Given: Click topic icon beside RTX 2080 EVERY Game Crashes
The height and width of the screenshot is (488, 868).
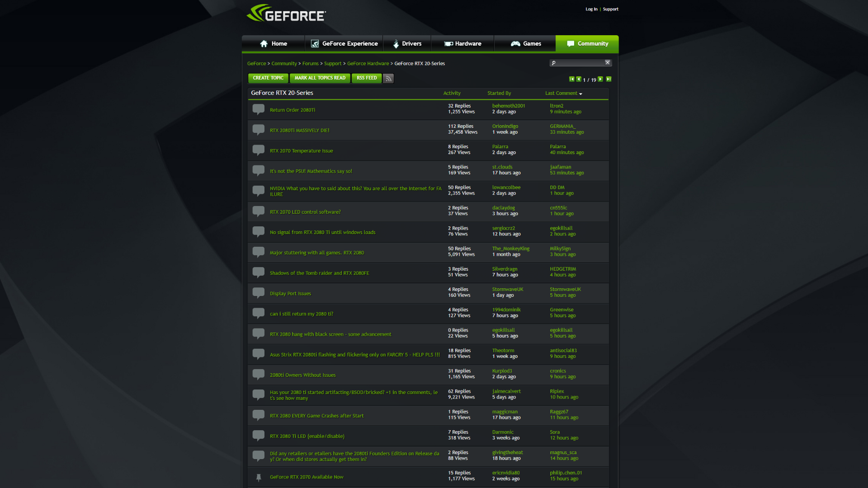Looking at the screenshot, I should 259,415.
